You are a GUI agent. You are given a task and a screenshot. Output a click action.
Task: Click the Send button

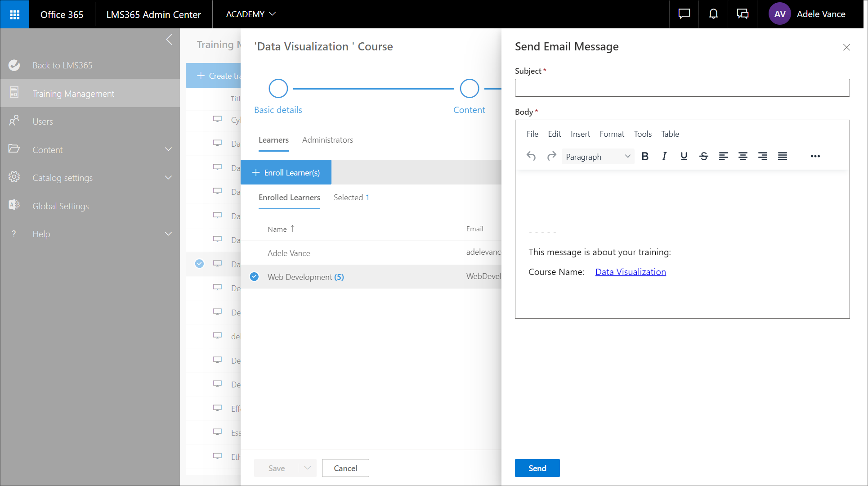(x=537, y=468)
